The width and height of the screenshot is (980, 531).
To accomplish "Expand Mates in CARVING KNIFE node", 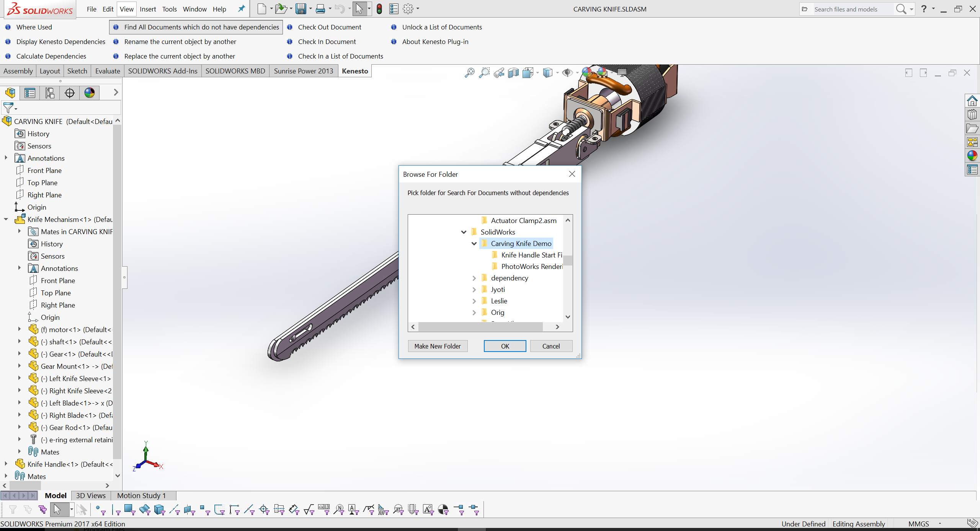I will click(19, 231).
